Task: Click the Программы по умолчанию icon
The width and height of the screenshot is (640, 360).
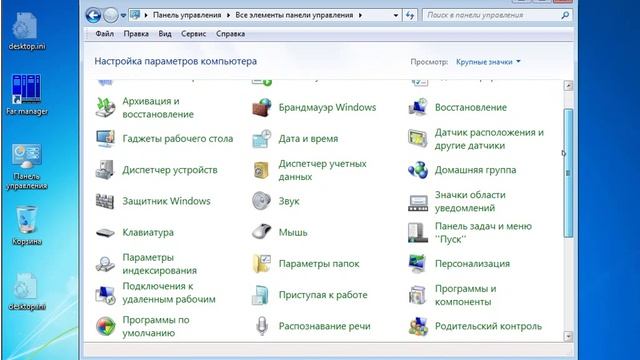Action: (105, 326)
